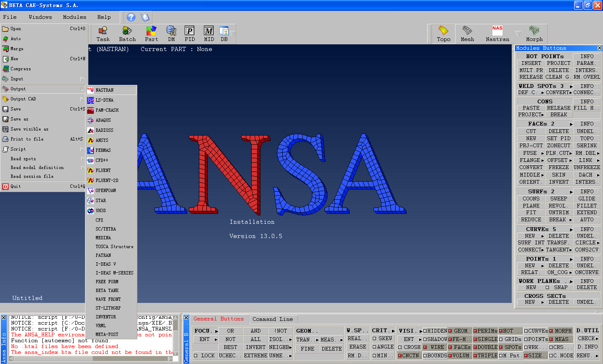Image resolution: width=603 pixels, height=364 pixels.
Task: Toggle the HIDDEN visibility flag
Action: tap(425, 331)
